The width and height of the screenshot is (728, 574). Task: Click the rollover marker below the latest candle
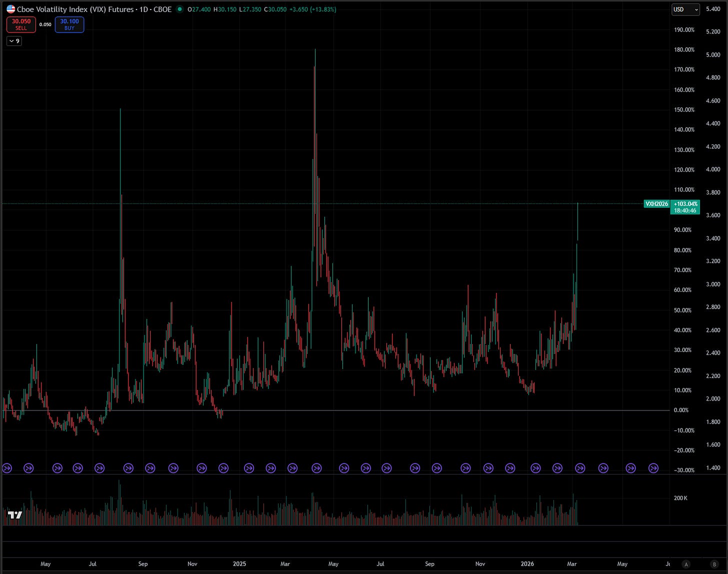tap(580, 468)
